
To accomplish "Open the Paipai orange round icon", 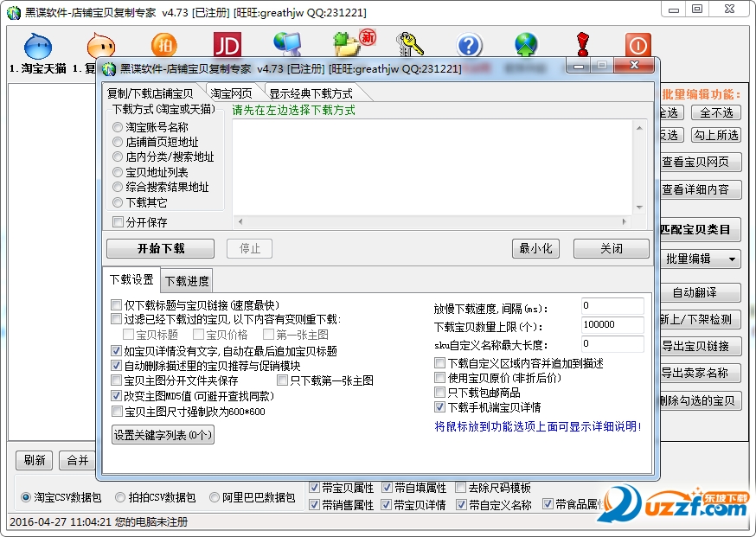I will [164, 46].
